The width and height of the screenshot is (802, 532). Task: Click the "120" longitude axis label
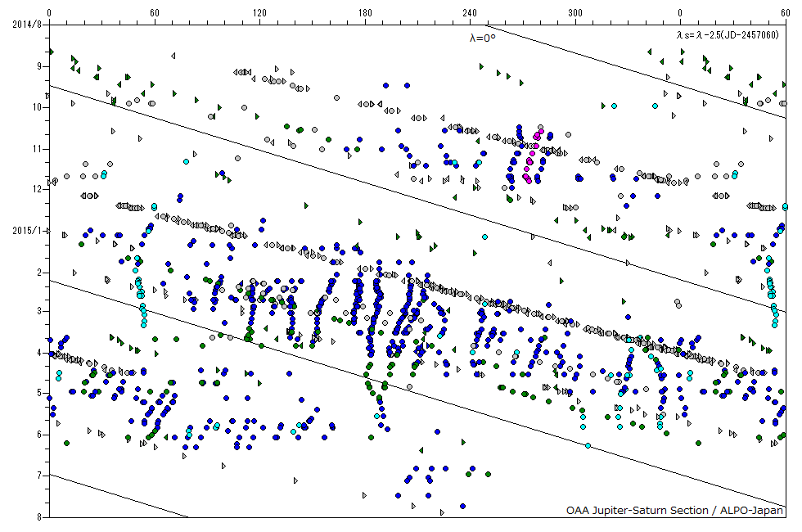(260, 13)
